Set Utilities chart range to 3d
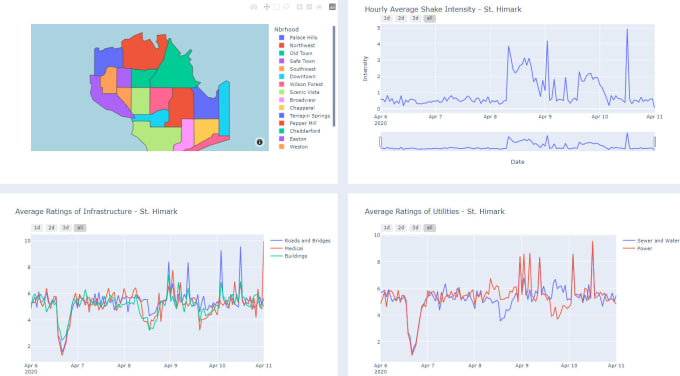The width and height of the screenshot is (680, 376). 415,228
